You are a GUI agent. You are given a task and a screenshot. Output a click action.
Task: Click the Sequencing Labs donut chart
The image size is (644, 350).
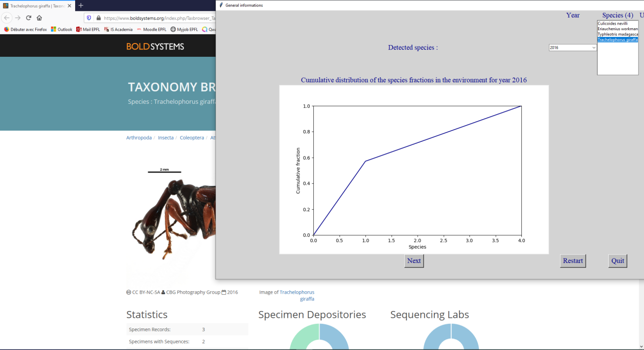point(451,337)
